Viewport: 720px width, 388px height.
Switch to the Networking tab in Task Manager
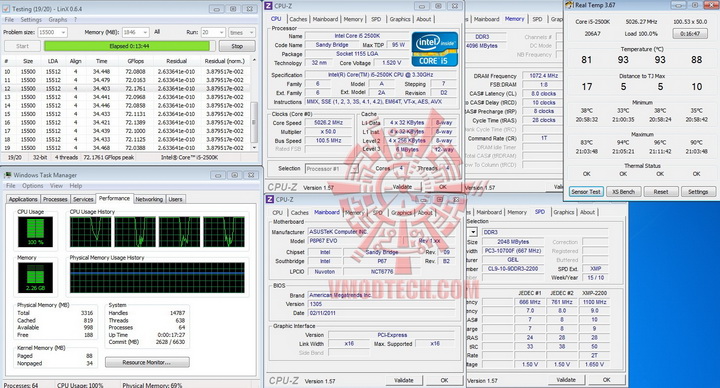tap(149, 199)
